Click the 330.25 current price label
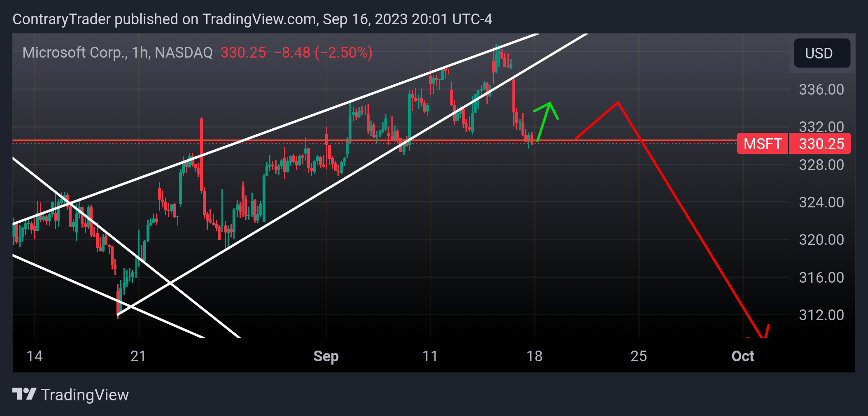Image resolution: width=868 pixels, height=416 pixels. coord(820,144)
